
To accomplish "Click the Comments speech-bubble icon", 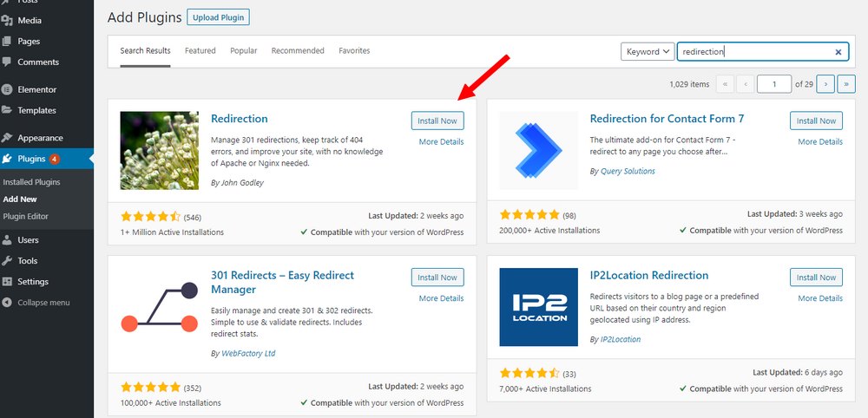I will pyautogui.click(x=7, y=62).
